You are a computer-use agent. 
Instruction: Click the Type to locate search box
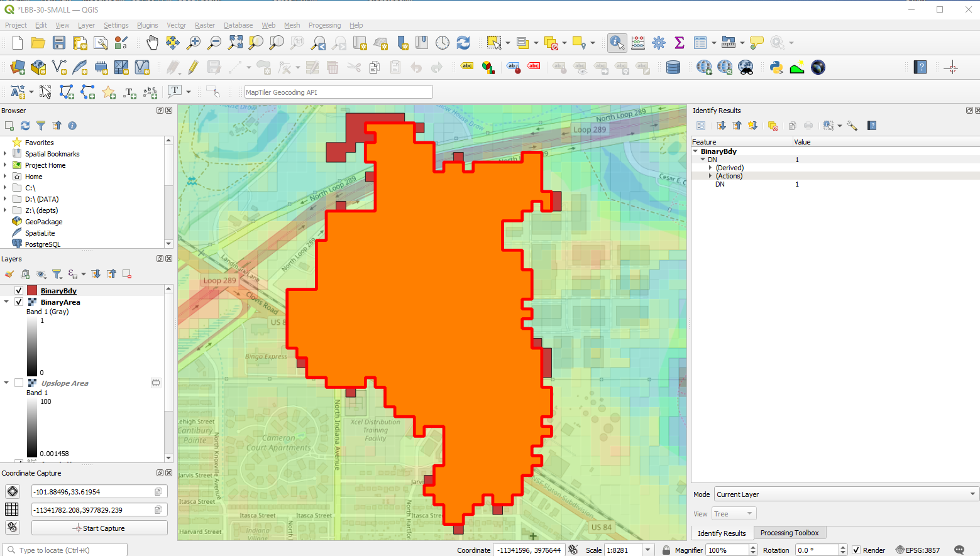click(x=65, y=550)
